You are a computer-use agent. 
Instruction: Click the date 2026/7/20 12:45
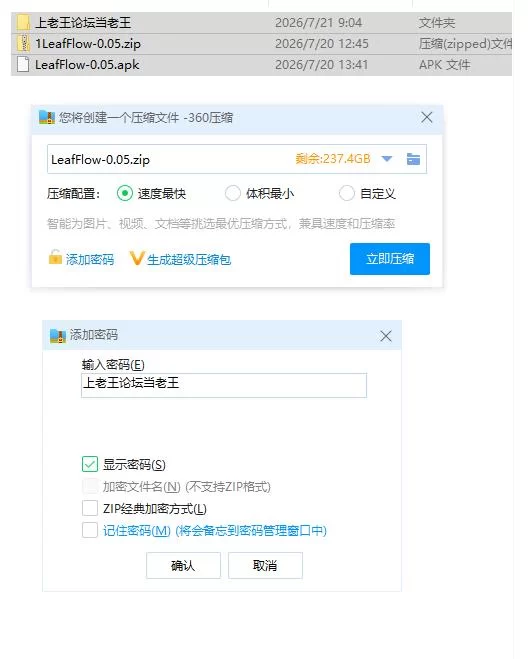pyautogui.click(x=322, y=44)
